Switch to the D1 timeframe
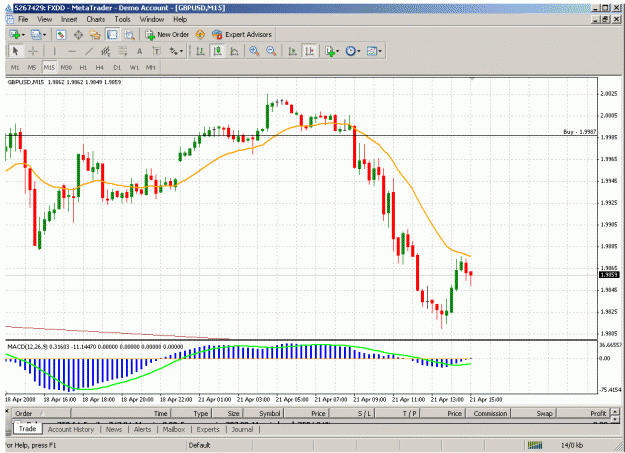 click(x=117, y=67)
